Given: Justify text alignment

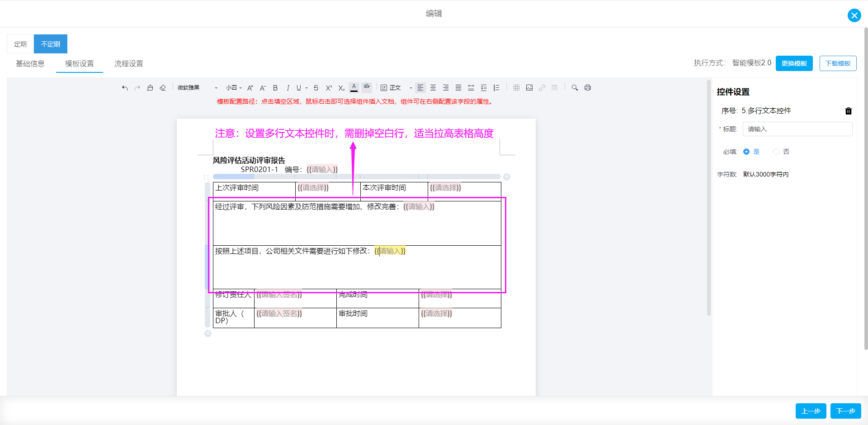Looking at the screenshot, I should pyautogui.click(x=458, y=88).
